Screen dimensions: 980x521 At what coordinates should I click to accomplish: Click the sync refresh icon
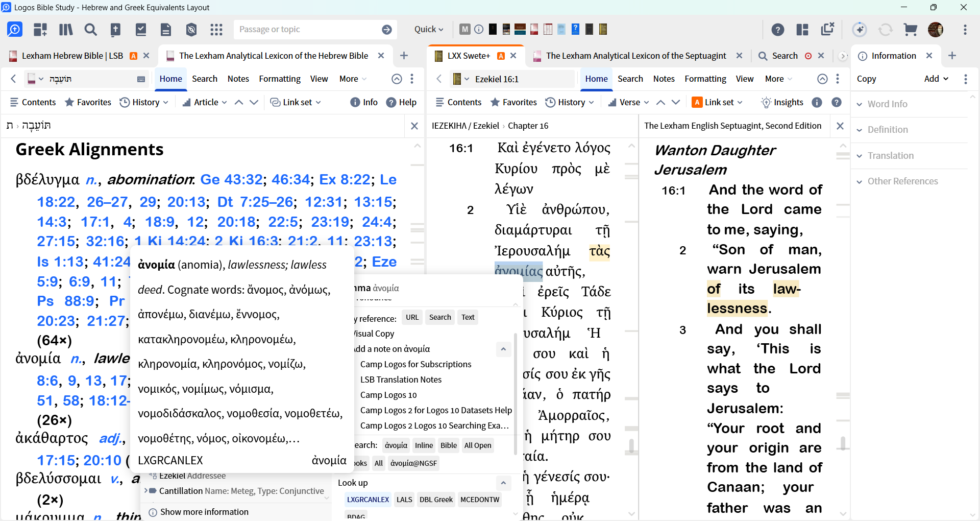click(886, 30)
